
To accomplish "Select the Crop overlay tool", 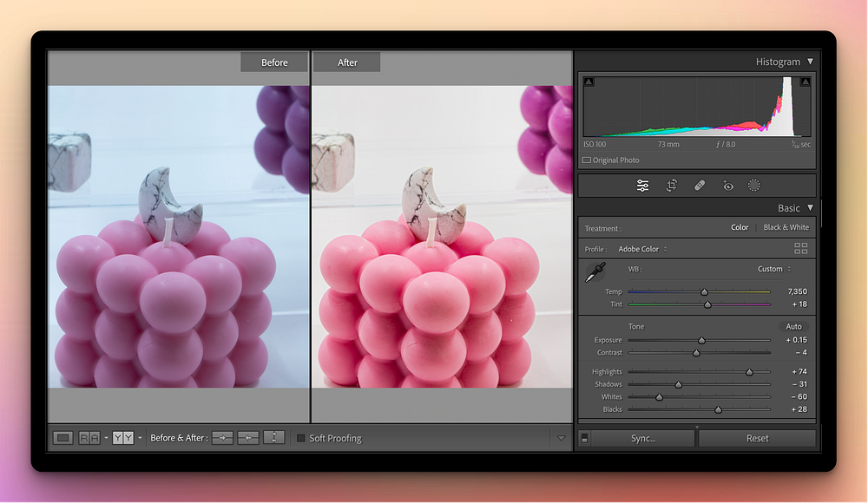I will 671,186.
